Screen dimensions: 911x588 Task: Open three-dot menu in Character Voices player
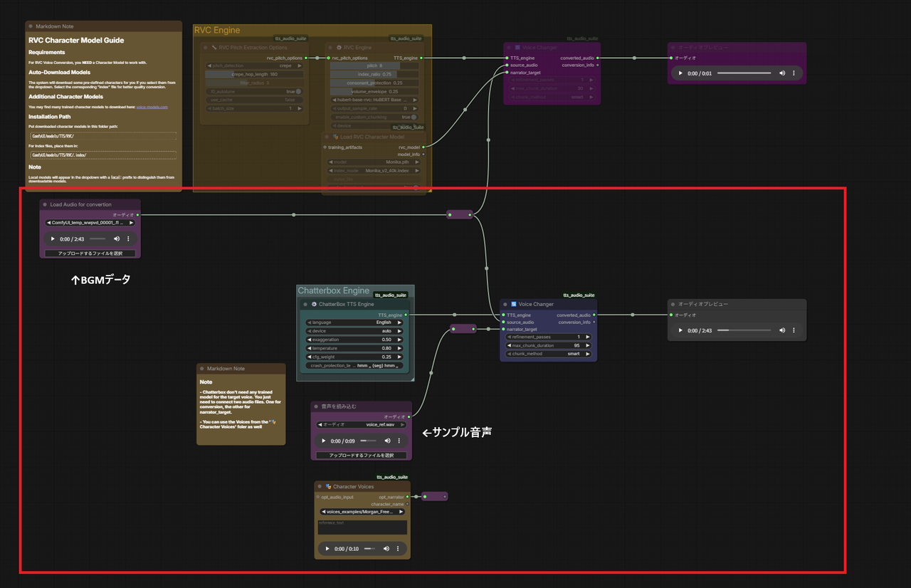click(x=398, y=549)
